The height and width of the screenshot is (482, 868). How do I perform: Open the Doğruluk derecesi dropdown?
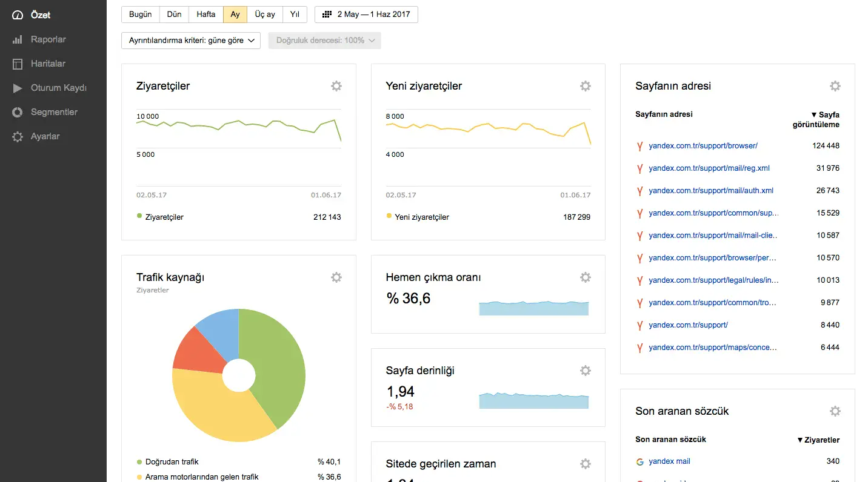[x=324, y=41]
